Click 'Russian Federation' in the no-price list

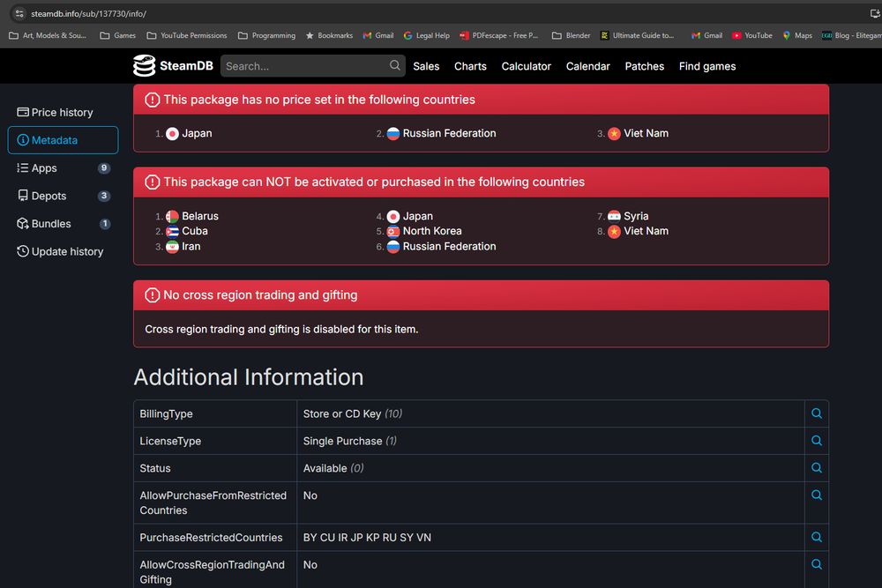[450, 133]
